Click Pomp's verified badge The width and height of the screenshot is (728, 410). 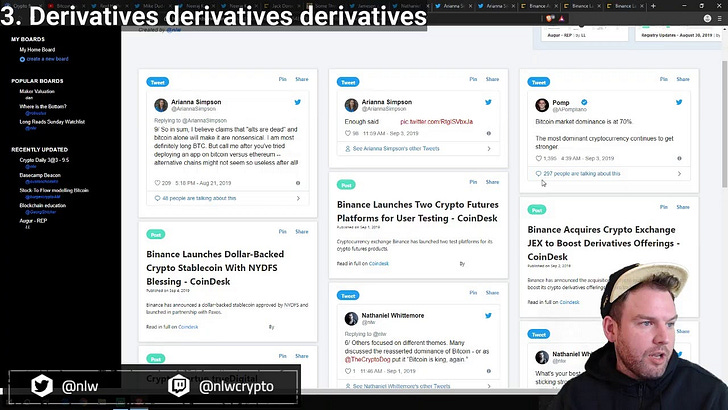[x=584, y=102]
